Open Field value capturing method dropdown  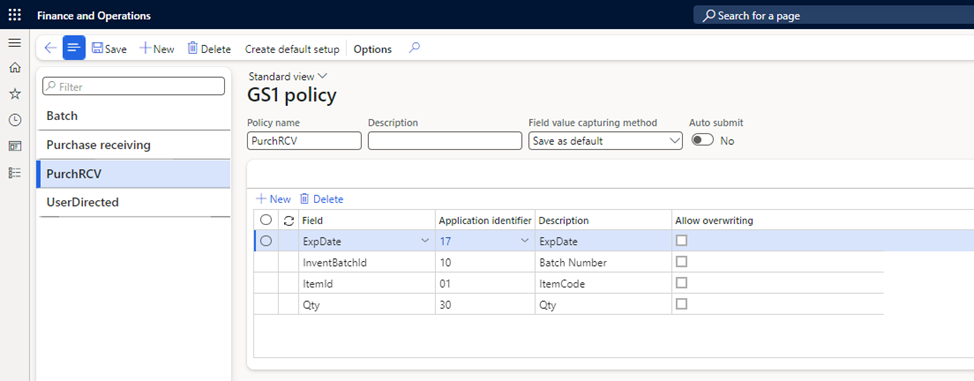605,141
